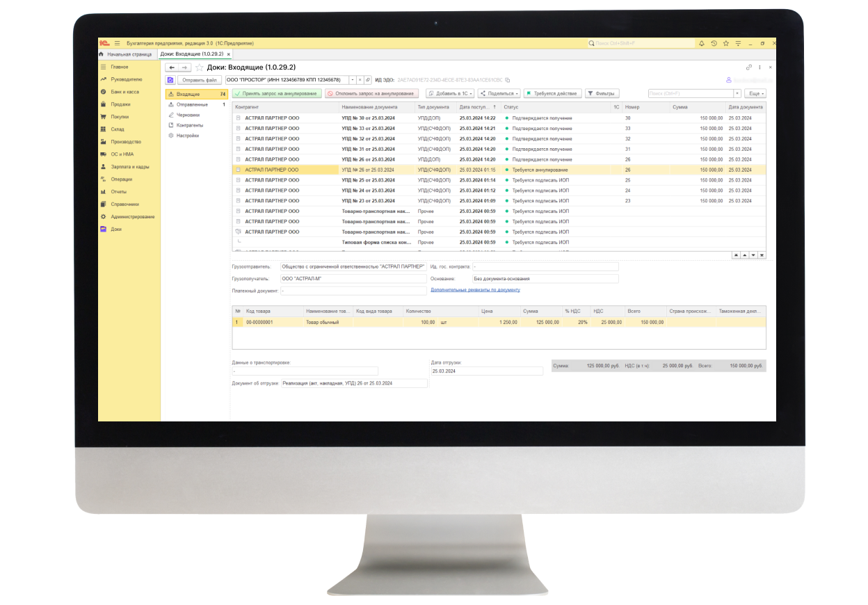Viewport: 868px width, 605px height.
Task: Add page to favorites with star next to title
Action: [x=200, y=67]
